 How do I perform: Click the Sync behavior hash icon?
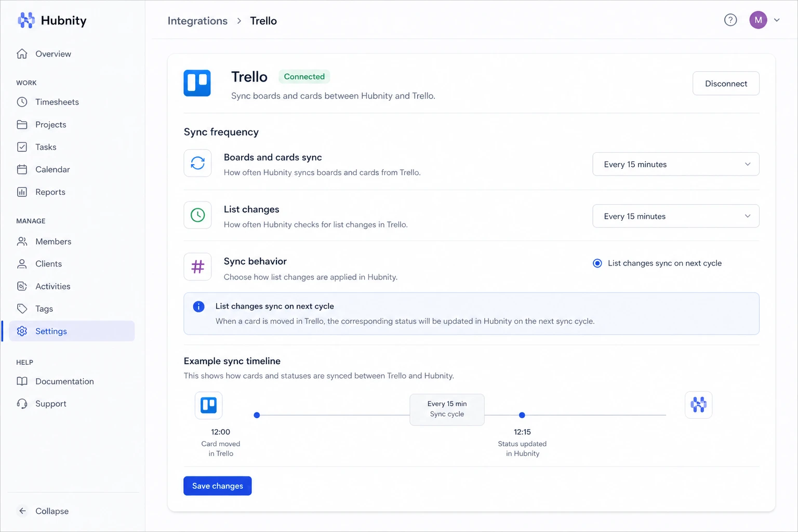[197, 267]
